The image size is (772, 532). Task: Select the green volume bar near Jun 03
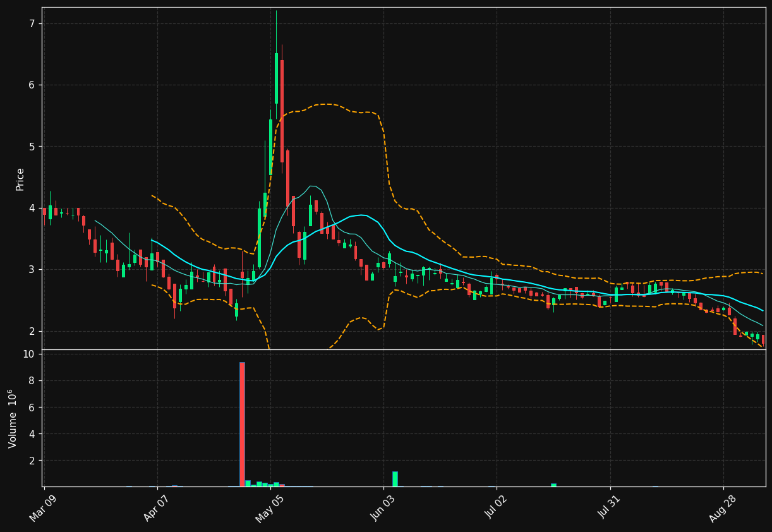coord(395,479)
